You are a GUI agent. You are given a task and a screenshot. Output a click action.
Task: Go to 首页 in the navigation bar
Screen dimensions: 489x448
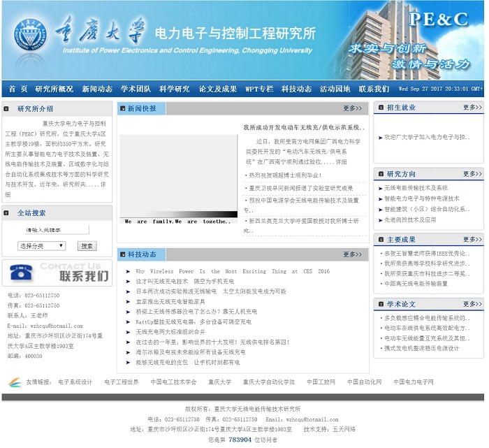click(18, 89)
